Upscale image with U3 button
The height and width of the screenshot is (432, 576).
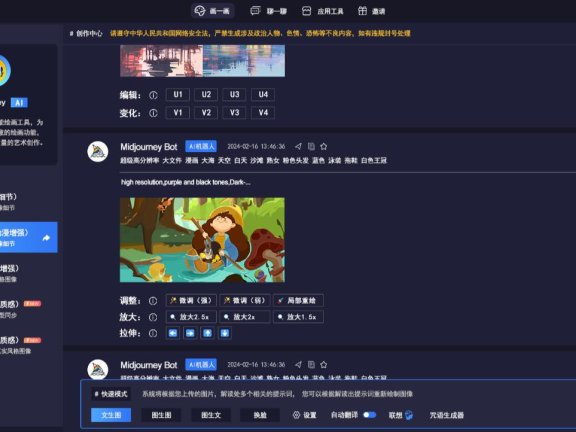coord(234,95)
